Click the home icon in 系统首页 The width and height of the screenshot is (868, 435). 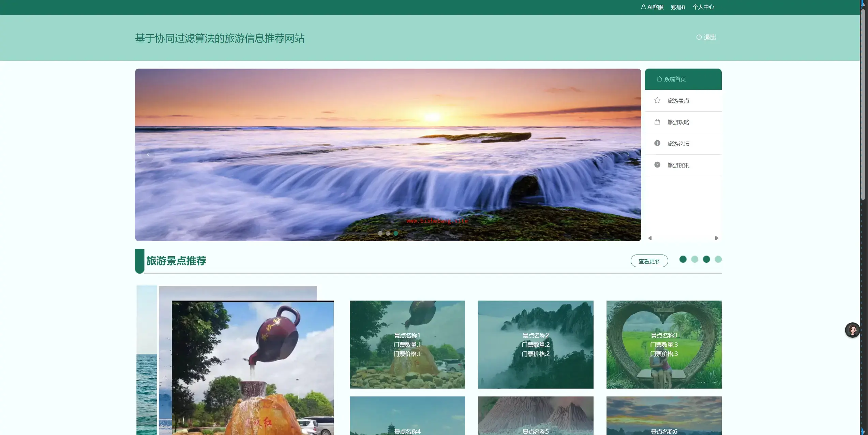[659, 79]
